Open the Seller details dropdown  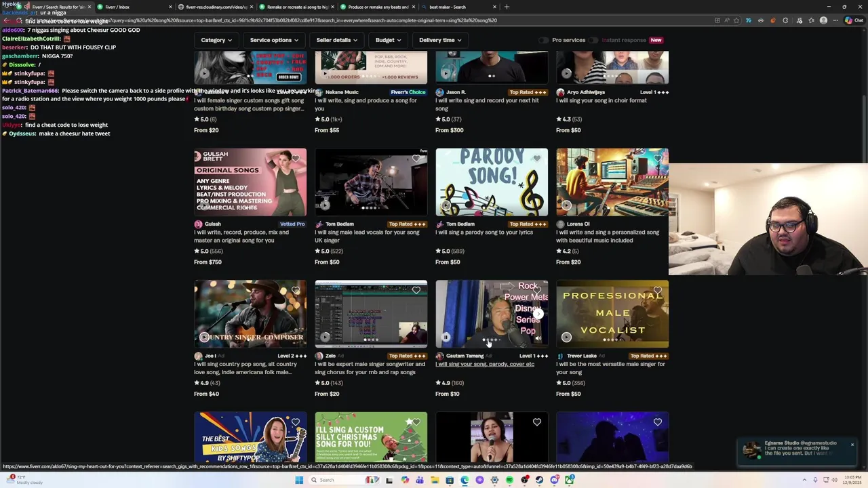click(x=336, y=40)
